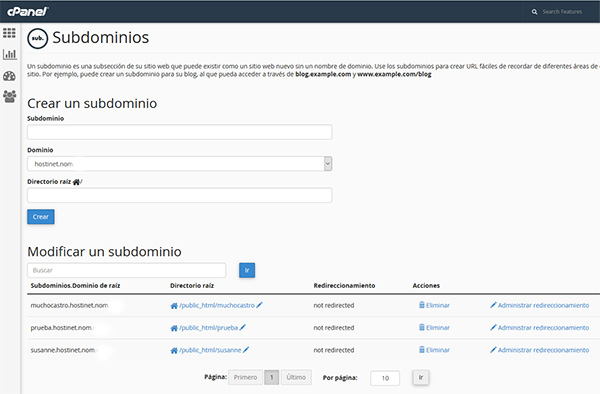Edit muchocastro directory with pencil icon
This screenshot has height=394, width=600.
[259, 305]
